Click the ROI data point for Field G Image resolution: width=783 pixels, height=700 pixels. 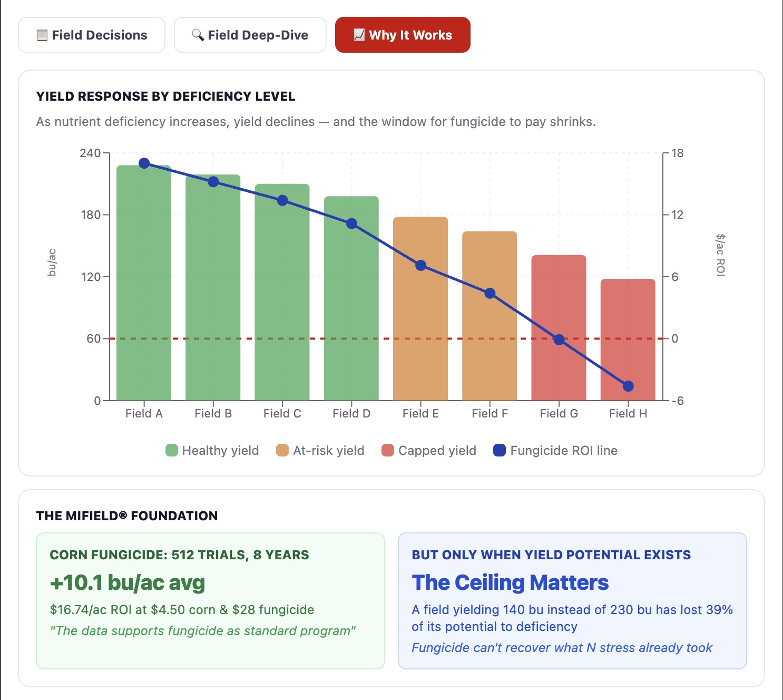coord(559,340)
